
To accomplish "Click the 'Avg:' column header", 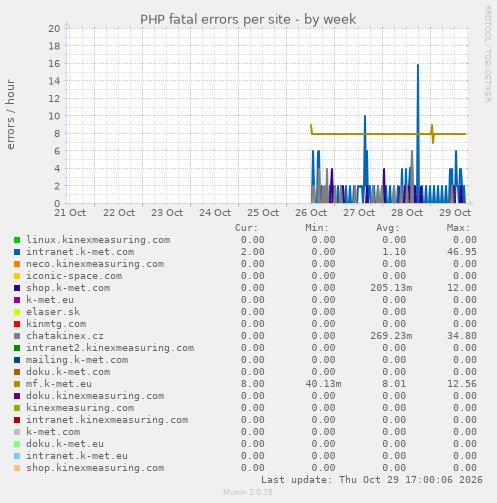I will pyautogui.click(x=388, y=228).
